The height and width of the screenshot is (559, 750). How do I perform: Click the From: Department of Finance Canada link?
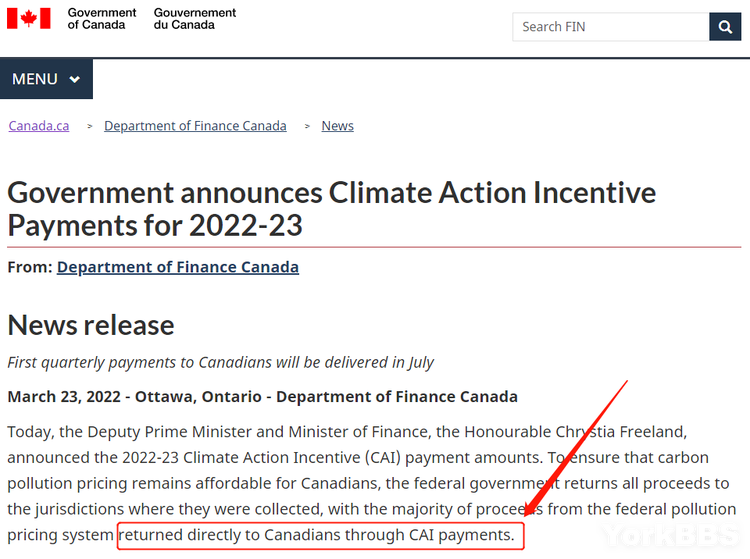coord(177,267)
